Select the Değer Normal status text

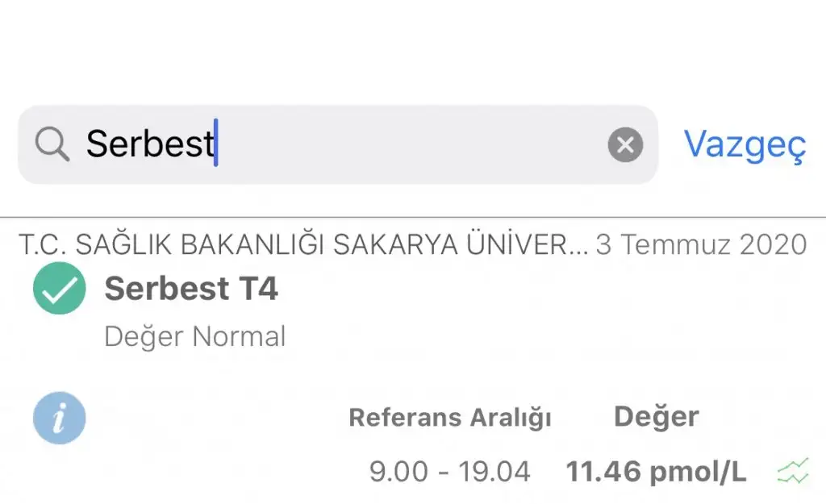click(x=195, y=336)
